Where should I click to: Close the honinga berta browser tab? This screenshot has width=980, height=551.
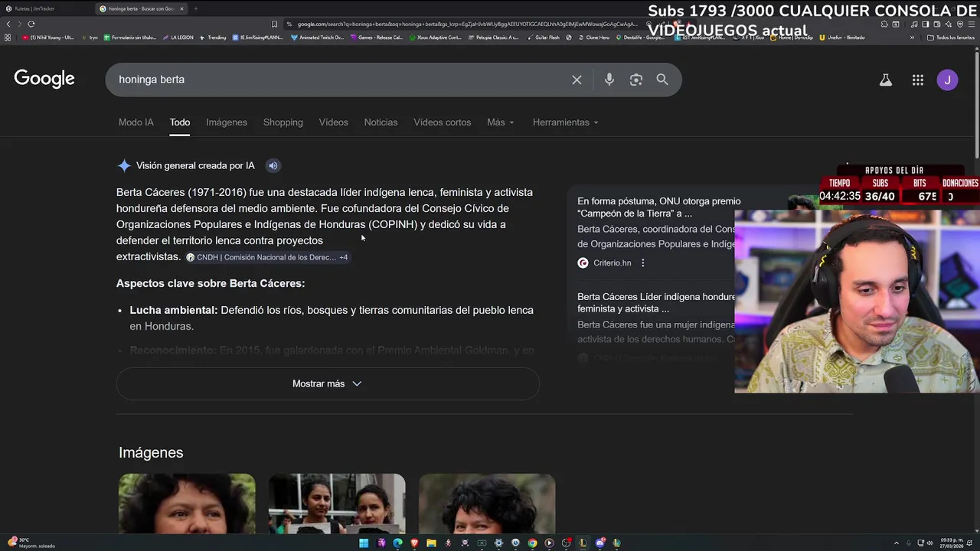point(181,8)
